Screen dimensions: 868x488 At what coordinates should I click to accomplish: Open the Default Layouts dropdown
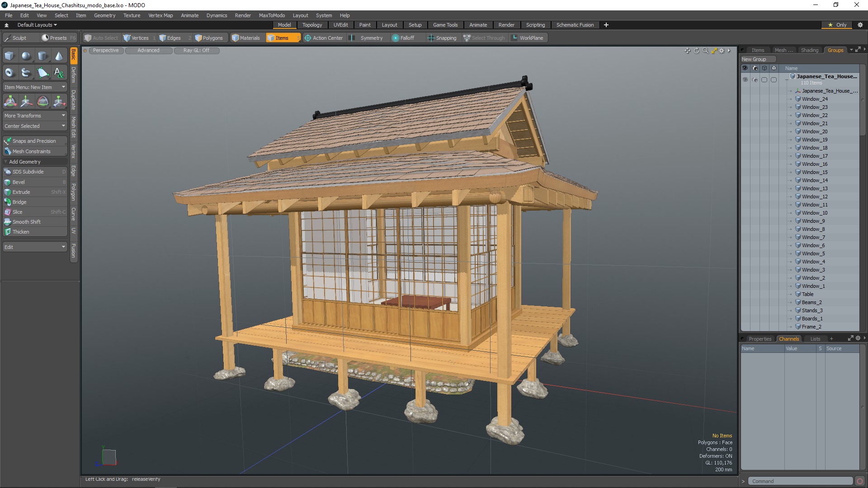37,25
